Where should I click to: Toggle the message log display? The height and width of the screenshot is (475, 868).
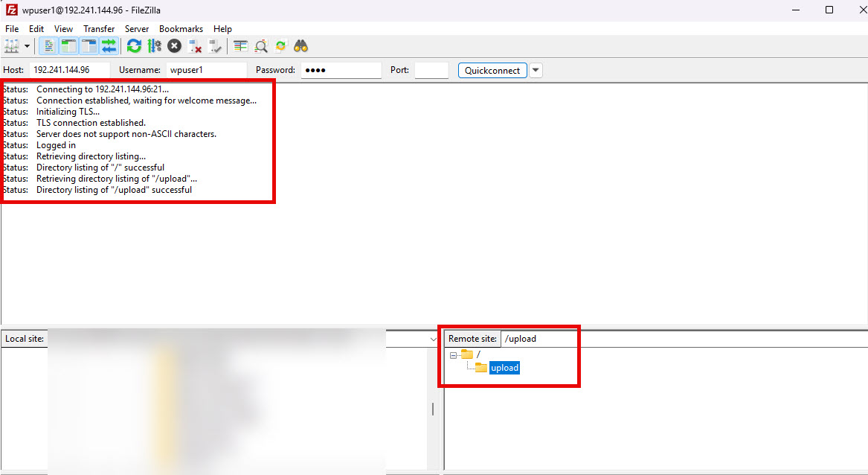pos(48,45)
